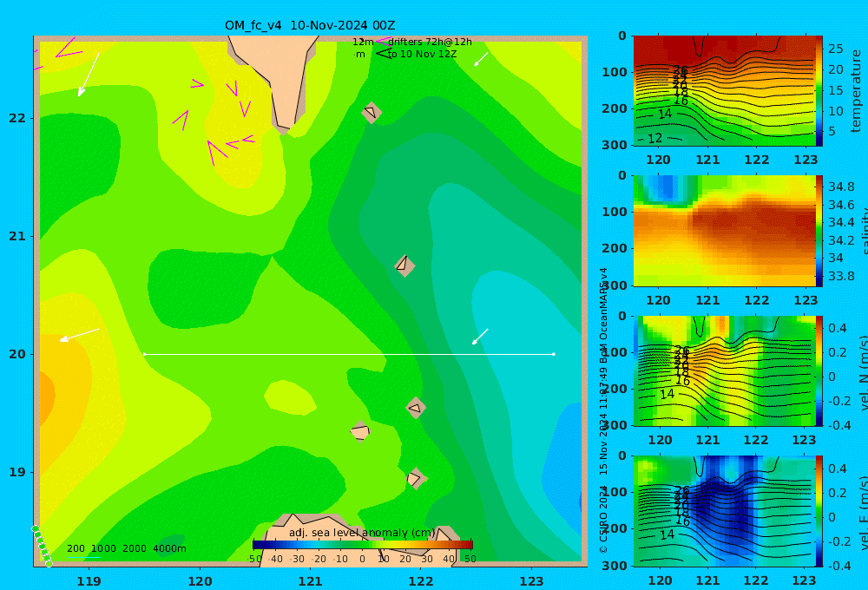The width and height of the screenshot is (868, 590).
Task: Click longitude '122' under temperature panel
Action: click(x=757, y=160)
